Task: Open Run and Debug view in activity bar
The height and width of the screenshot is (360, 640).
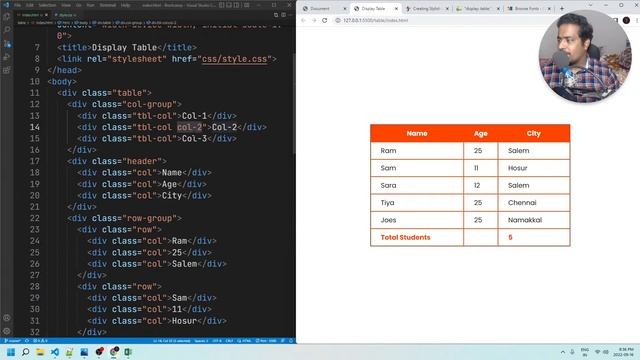Action: [7, 57]
